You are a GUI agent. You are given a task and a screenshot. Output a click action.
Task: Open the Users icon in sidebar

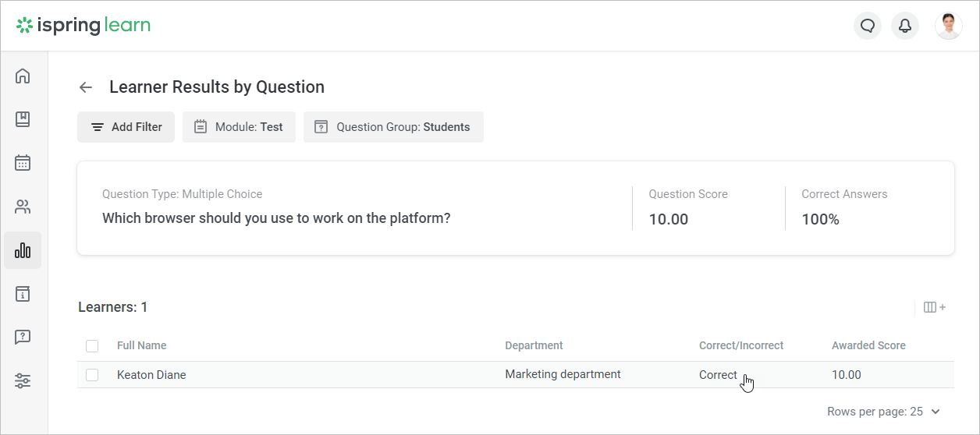23,207
